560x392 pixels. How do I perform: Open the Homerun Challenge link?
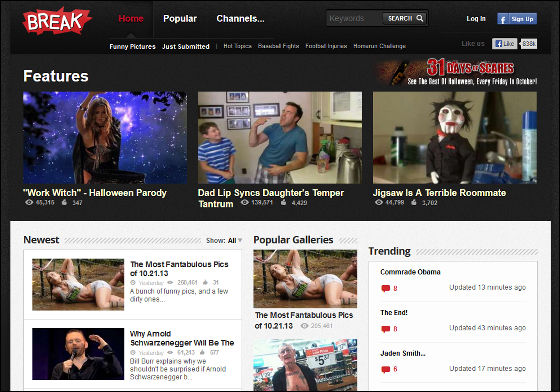(x=379, y=46)
